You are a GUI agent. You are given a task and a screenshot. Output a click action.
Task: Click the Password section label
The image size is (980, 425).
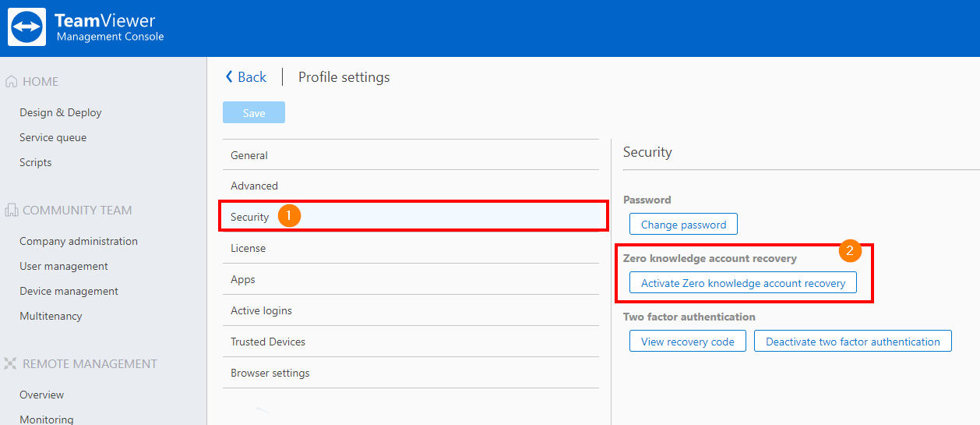(x=647, y=200)
